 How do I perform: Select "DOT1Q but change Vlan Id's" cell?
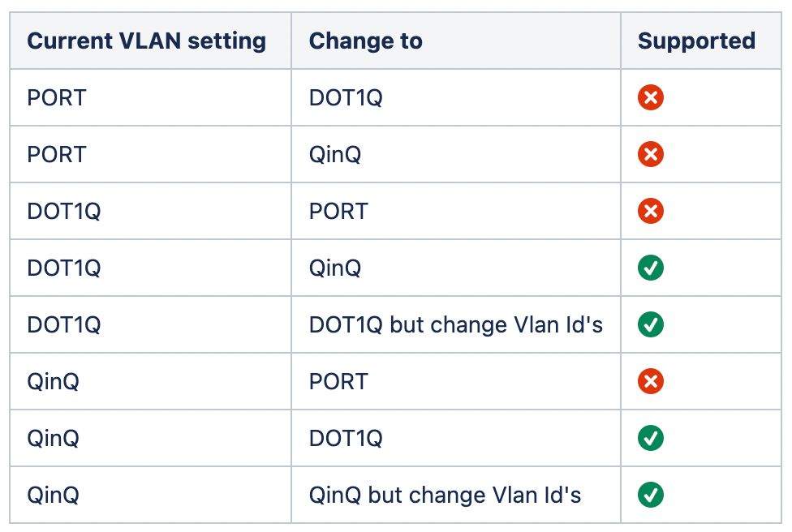tap(456, 324)
